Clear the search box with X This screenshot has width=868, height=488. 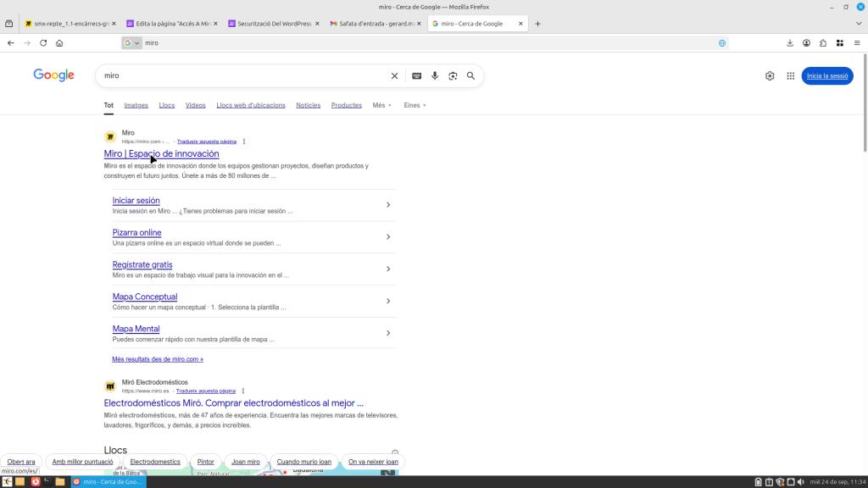(x=394, y=75)
